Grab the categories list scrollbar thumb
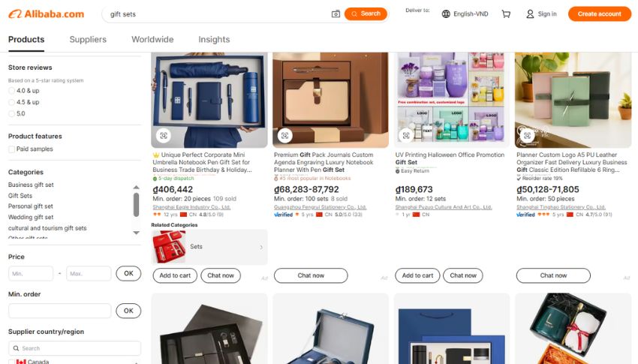The height and width of the screenshot is (364, 638). pyautogui.click(x=137, y=205)
